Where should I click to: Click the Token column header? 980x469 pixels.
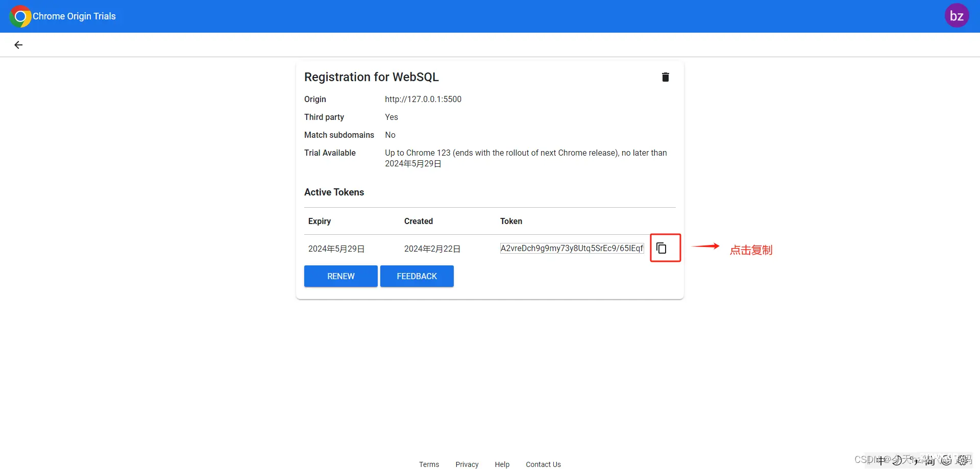511,221
